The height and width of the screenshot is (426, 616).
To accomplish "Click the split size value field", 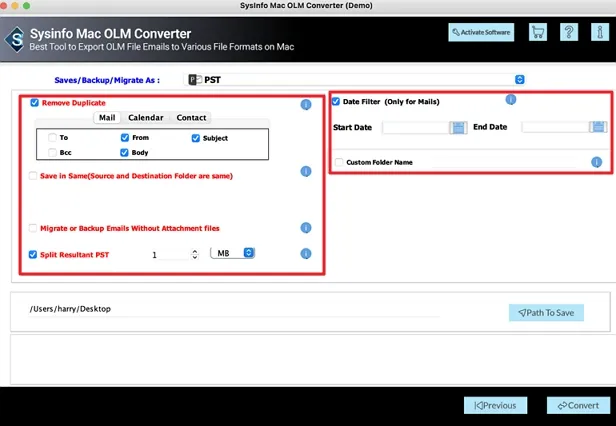I will point(170,255).
